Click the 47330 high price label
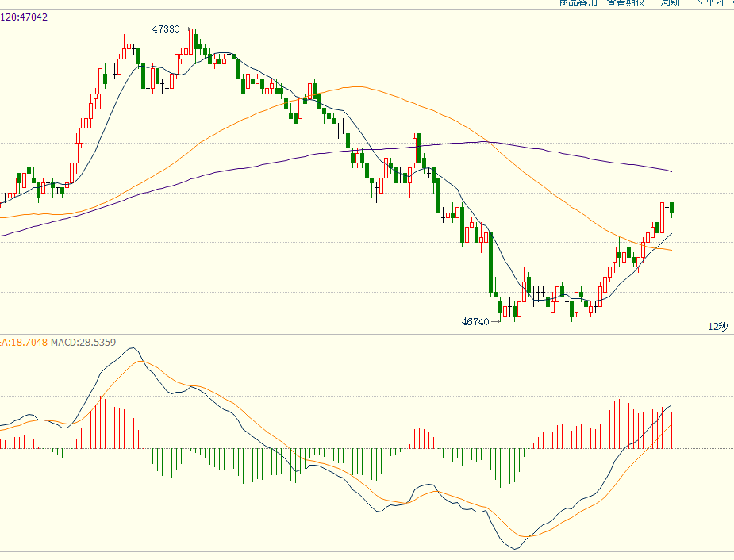Viewport: 734px width, 560px height. tap(166, 29)
